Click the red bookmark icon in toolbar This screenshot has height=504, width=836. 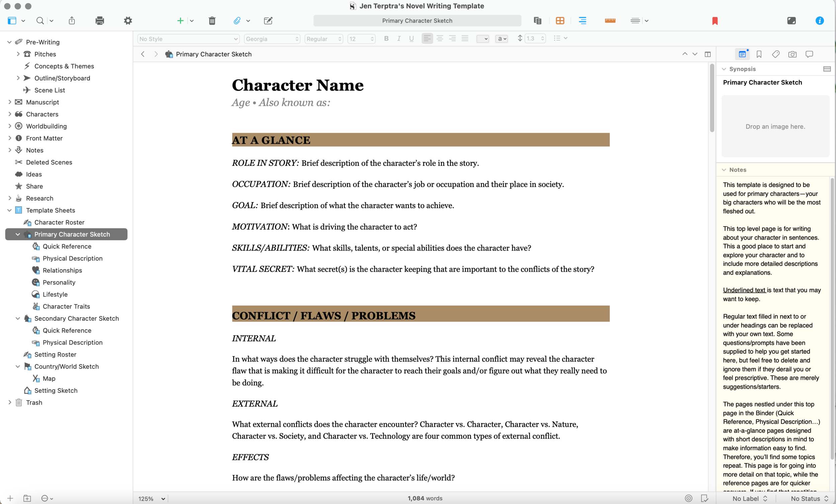pyautogui.click(x=715, y=21)
